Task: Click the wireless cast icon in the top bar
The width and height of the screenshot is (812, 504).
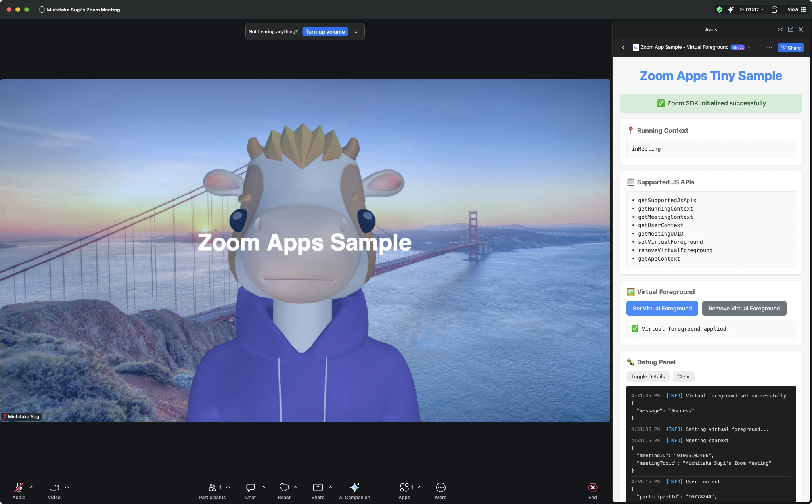Action: coord(774,10)
